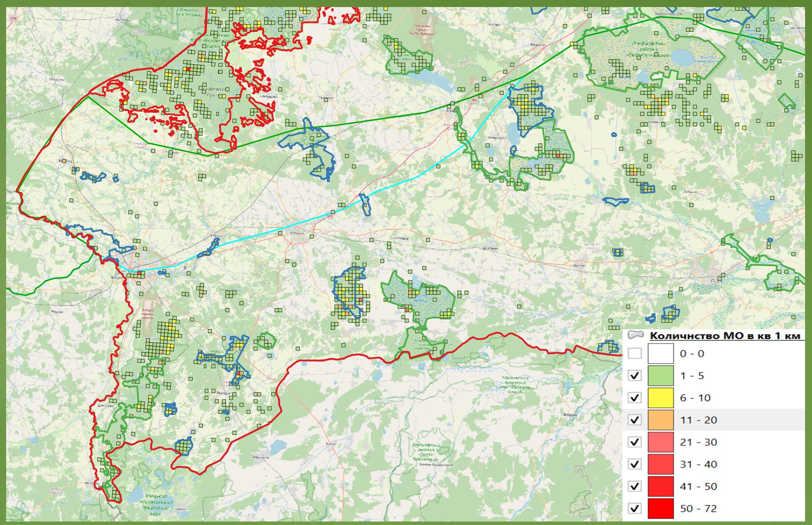
Task: Enable the 0 - 0 class checkbox
Action: 635,353
